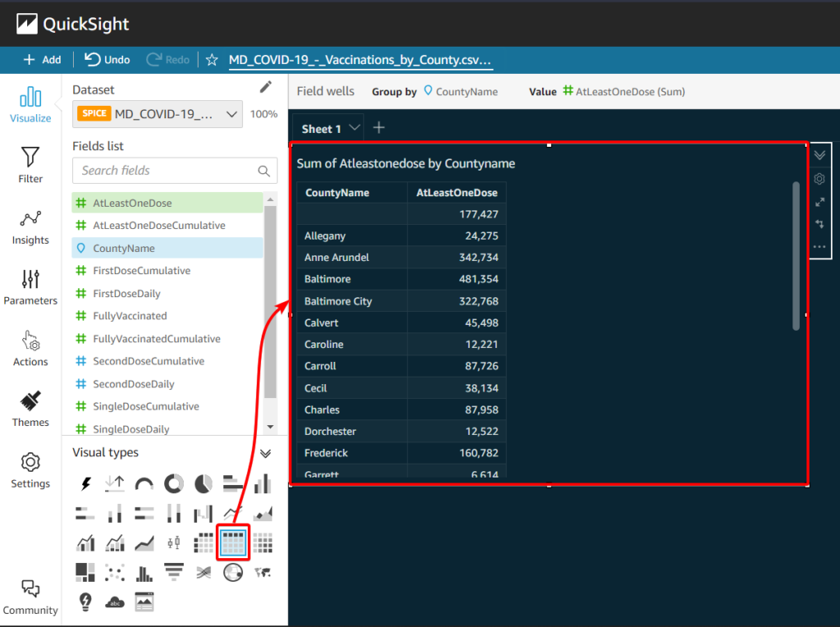Select the pie chart visual type

204,483
